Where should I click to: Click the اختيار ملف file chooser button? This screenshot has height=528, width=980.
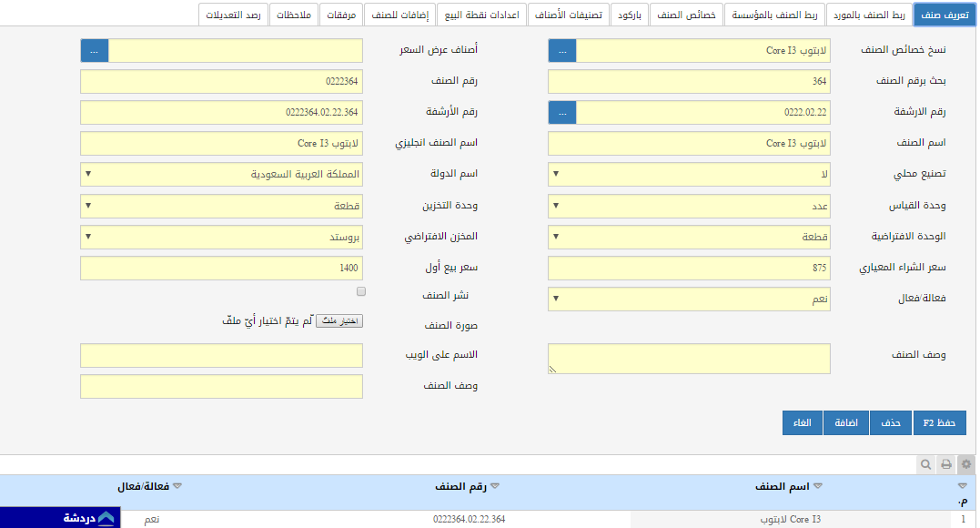coord(338,321)
